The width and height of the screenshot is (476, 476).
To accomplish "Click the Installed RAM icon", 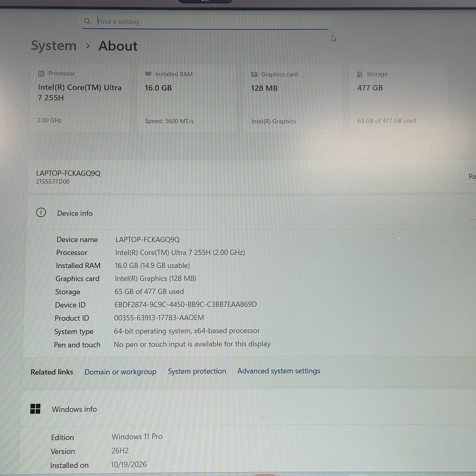I will click(x=148, y=74).
